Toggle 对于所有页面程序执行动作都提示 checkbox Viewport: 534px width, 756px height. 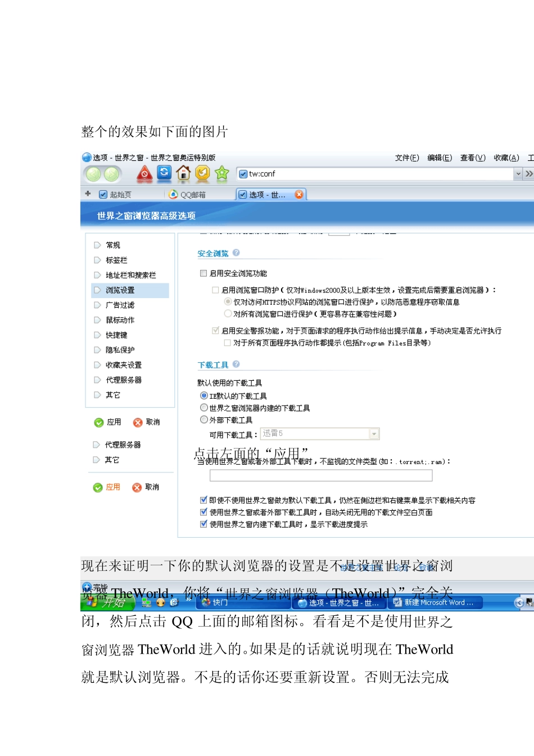click(227, 343)
